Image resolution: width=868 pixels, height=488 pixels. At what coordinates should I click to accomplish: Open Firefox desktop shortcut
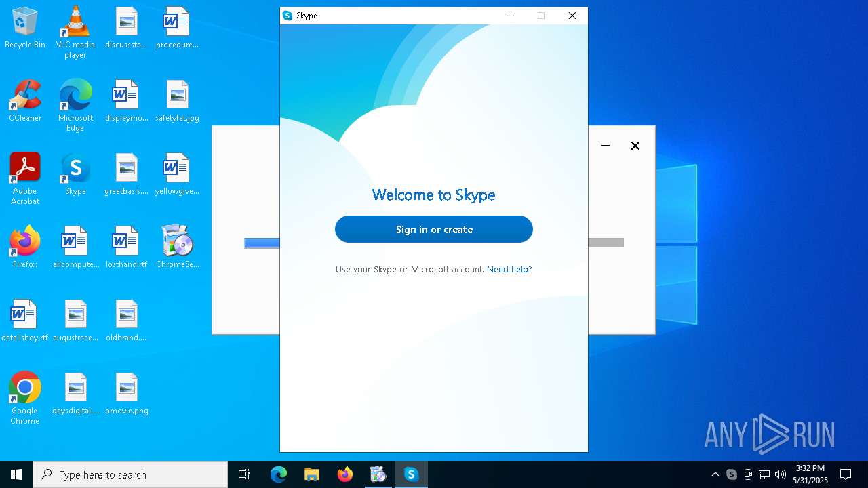[25, 248]
